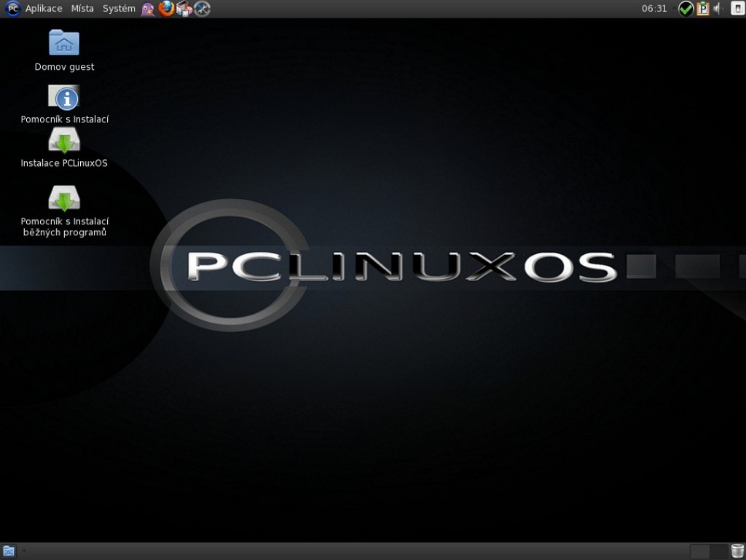
Task: Open the Systém menu
Action: click(x=119, y=9)
